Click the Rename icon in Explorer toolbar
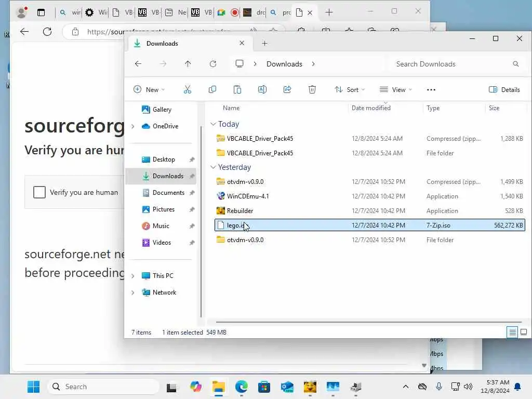This screenshot has width=532, height=399. [x=262, y=89]
